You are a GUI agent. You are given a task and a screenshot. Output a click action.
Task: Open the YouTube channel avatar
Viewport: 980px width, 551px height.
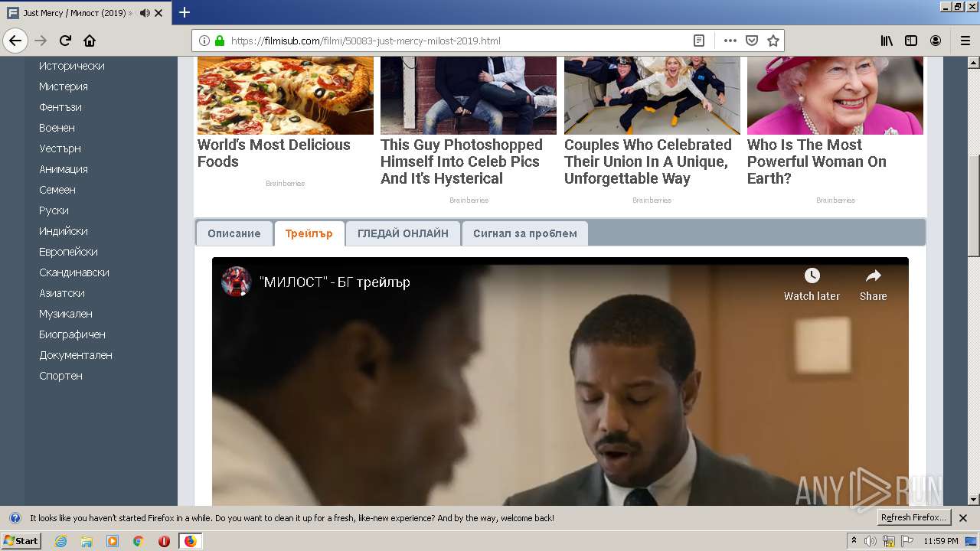(237, 282)
